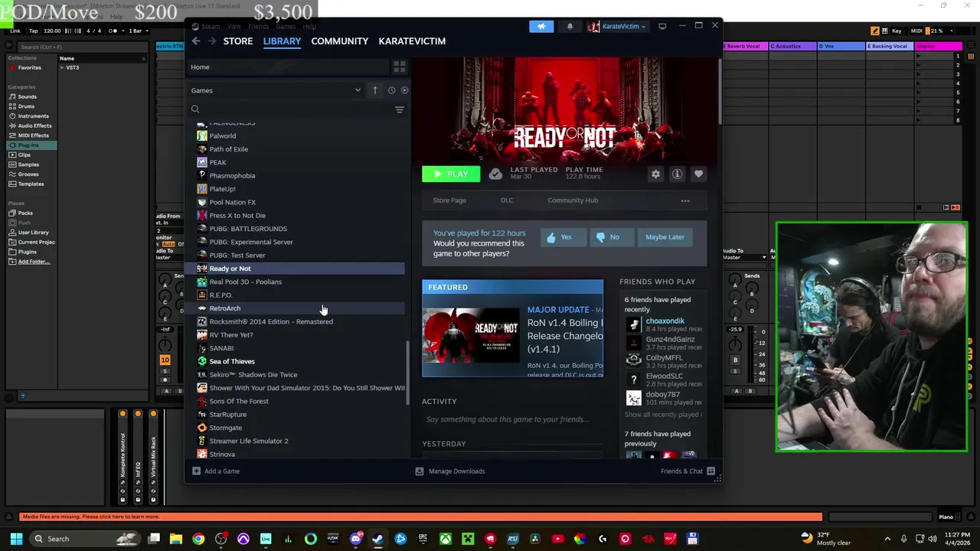Toggle Ableton metronome button
Image resolution: width=980 pixels, height=551 pixels.
(113, 31)
